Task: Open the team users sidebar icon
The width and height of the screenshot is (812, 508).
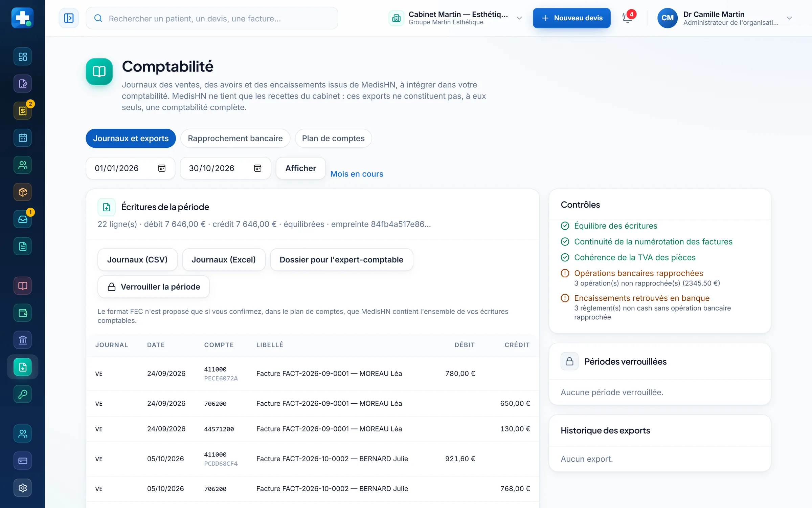Action: 23,433
